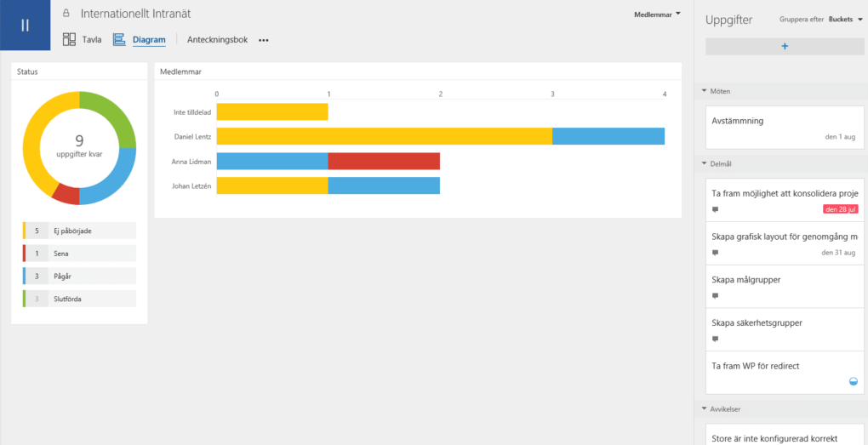Click the blue segment of status donut
The image size is (868, 445).
(x=115, y=181)
